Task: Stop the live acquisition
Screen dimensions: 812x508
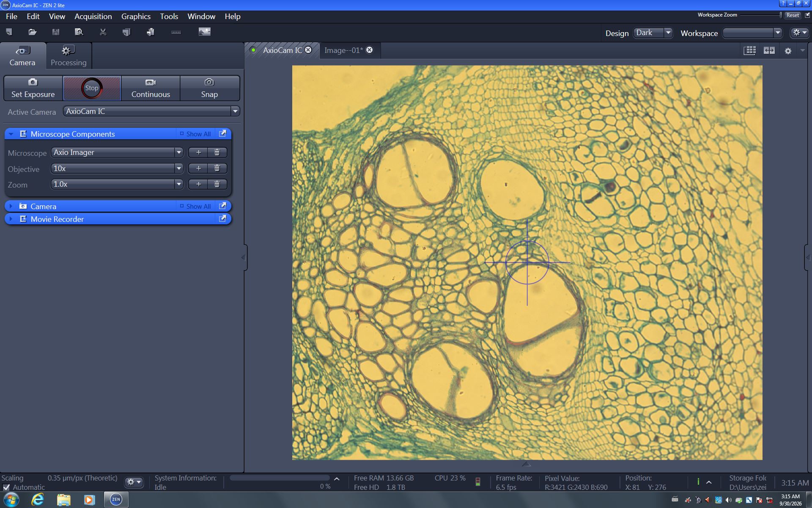Action: (92, 88)
